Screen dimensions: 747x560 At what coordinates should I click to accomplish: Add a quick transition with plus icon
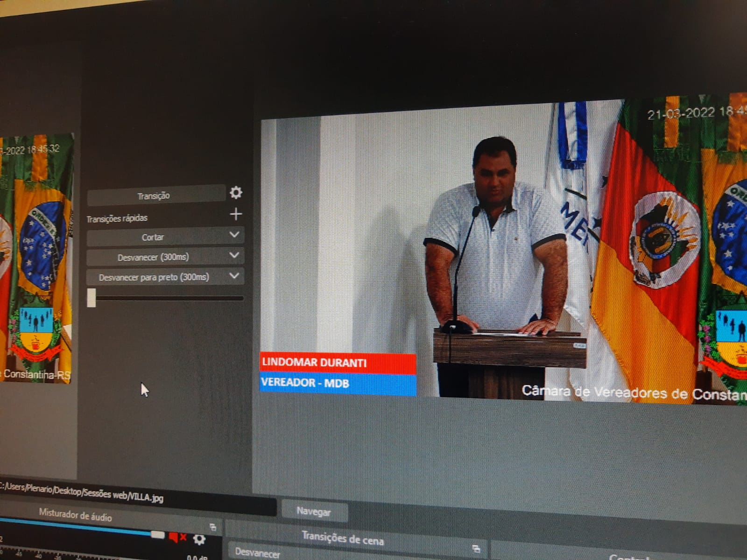236,214
